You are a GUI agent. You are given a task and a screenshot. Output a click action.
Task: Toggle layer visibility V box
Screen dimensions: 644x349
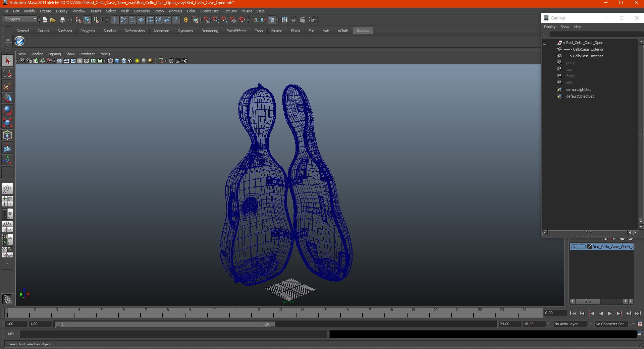click(x=574, y=247)
